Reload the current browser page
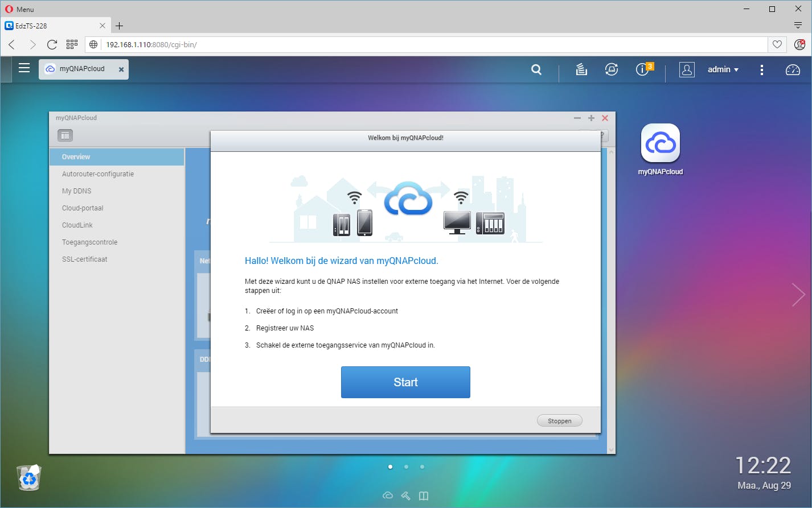Viewport: 812px width, 508px height. pos(52,44)
